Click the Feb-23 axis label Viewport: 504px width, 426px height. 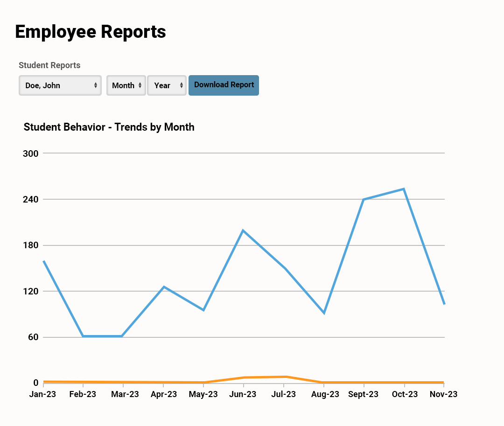(83, 394)
